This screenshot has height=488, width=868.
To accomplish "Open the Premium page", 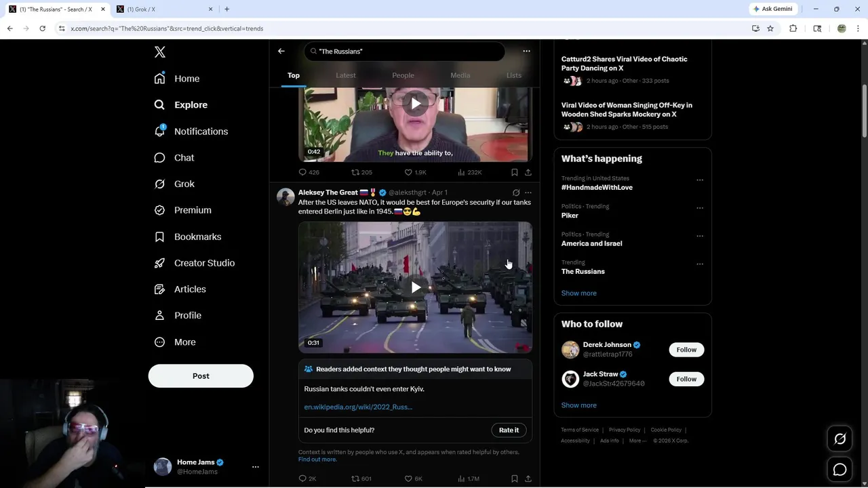I will (x=182, y=210).
